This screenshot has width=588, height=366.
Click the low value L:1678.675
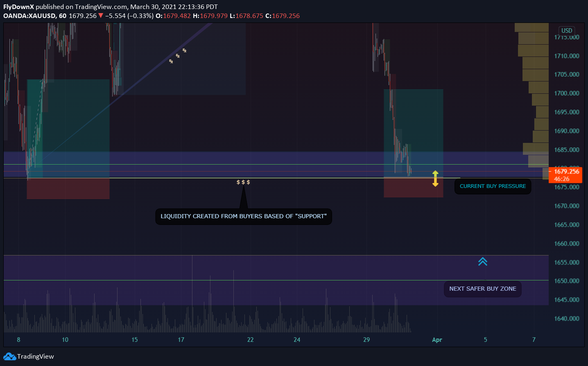click(x=247, y=16)
